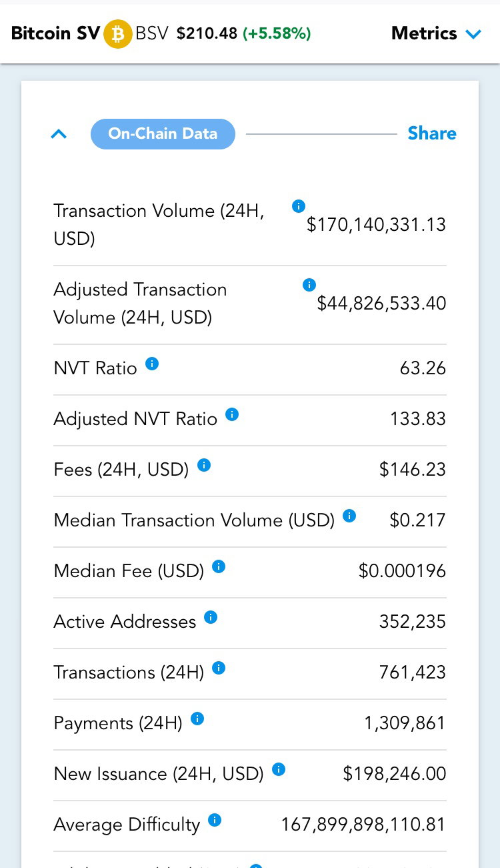Viewport: 500px width, 868px height.
Task: Click the blue chevron next to Metrics
Action: click(474, 34)
